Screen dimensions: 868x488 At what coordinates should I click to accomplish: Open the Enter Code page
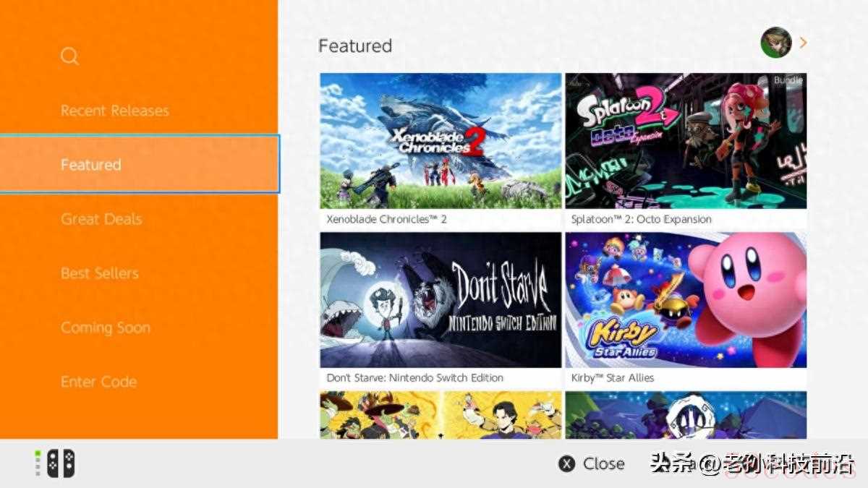pyautogui.click(x=98, y=382)
